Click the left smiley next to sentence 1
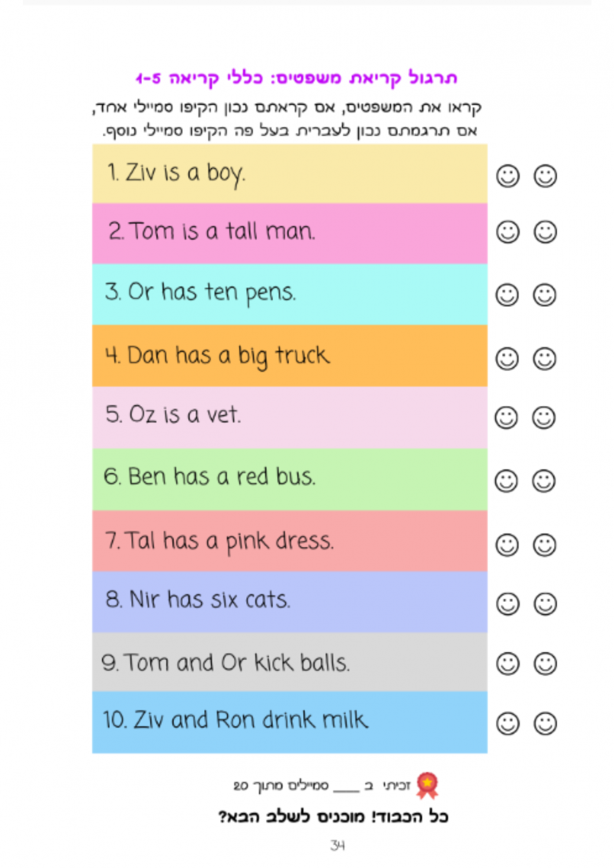 click(x=508, y=176)
